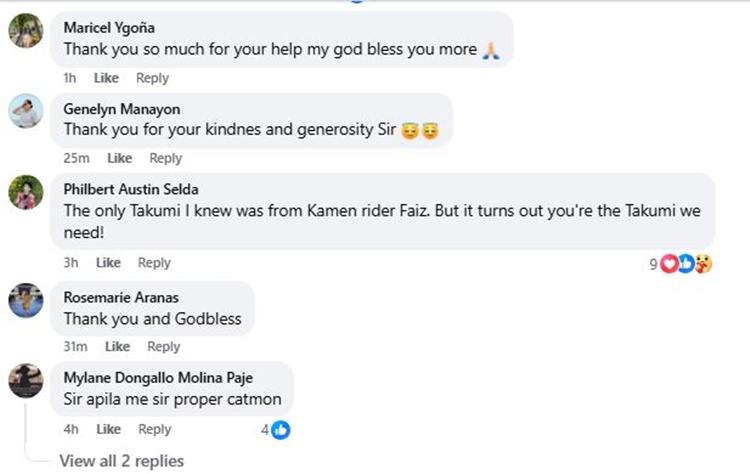Click Genelyn Manayon's avatar
Viewport: 750px width, 474px height.
tap(25, 112)
